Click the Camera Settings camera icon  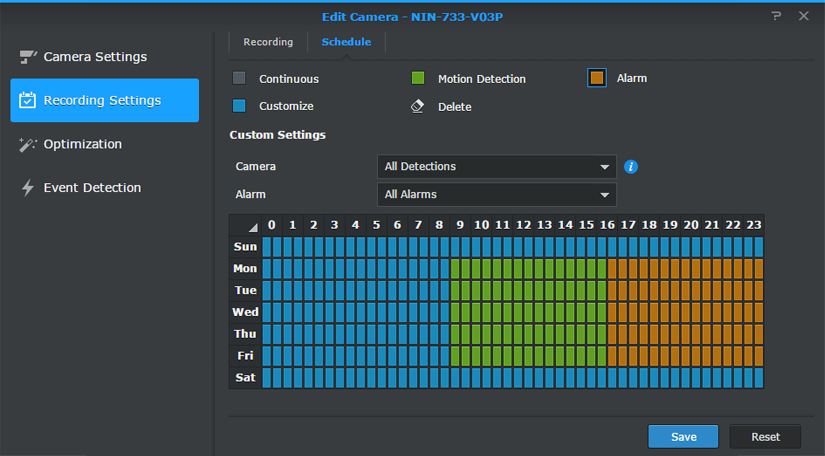tap(28, 57)
